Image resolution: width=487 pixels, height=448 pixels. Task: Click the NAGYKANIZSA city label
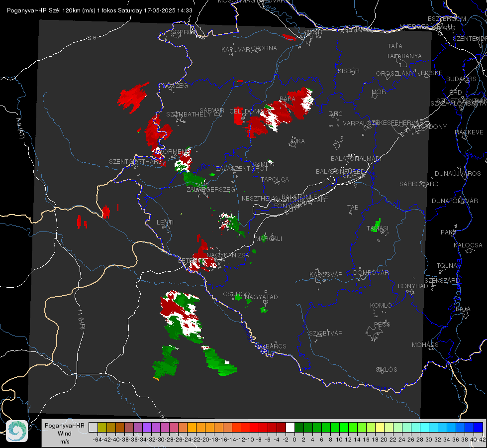click(228, 255)
